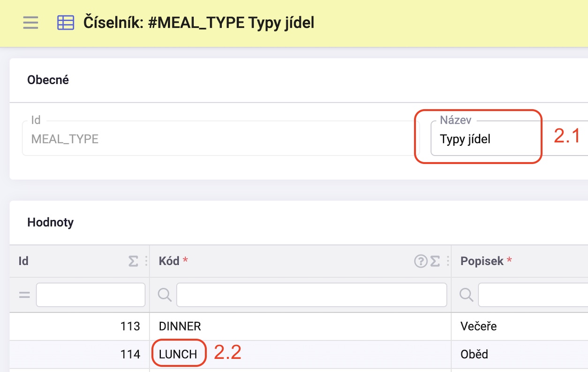Click the Název field containing Typy jídel
588x372 pixels.
coord(509,138)
